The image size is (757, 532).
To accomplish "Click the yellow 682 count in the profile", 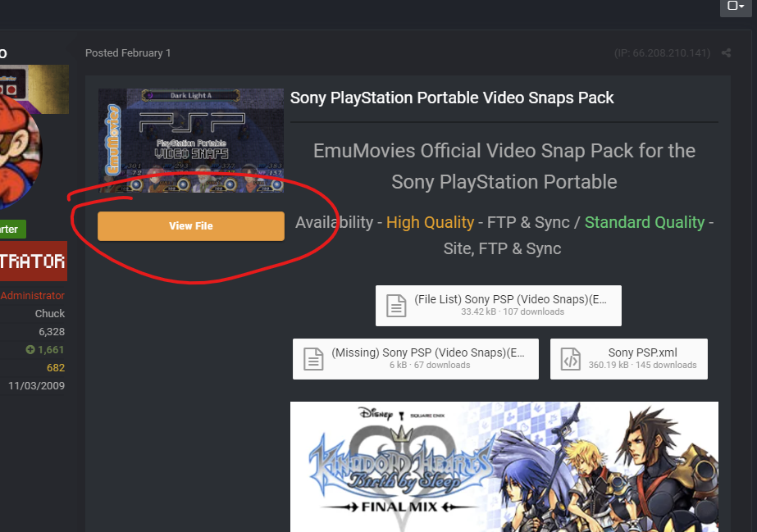I will click(56, 368).
